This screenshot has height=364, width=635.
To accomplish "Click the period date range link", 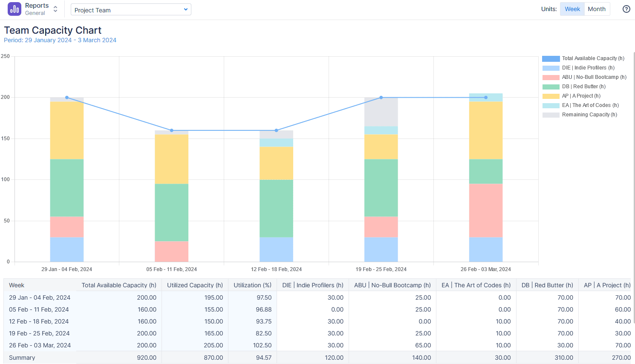I will click(x=60, y=40).
